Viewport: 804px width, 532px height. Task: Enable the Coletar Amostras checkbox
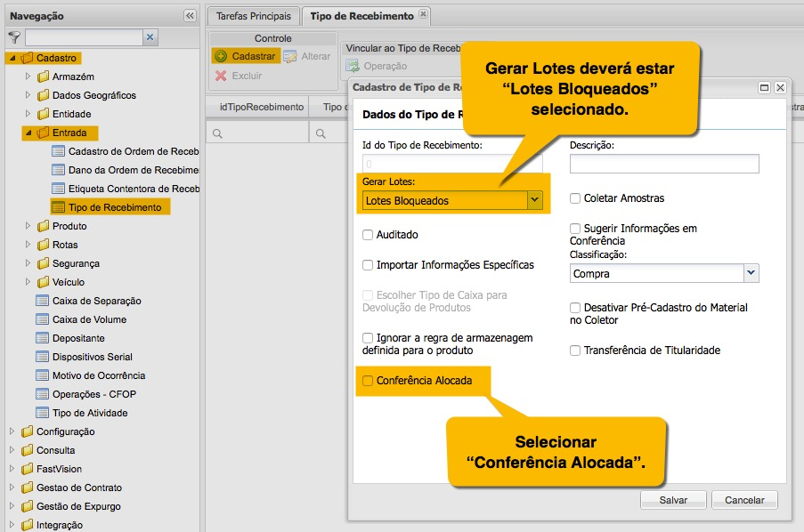(x=575, y=198)
